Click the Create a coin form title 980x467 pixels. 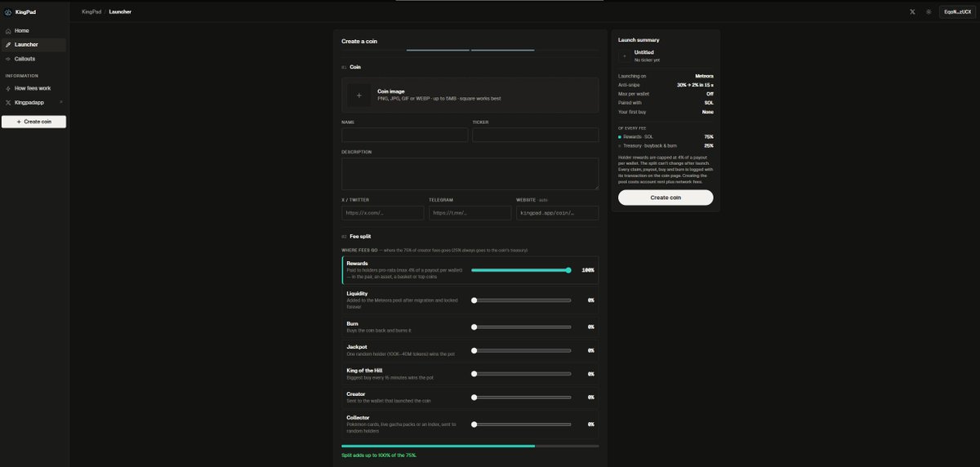point(359,41)
